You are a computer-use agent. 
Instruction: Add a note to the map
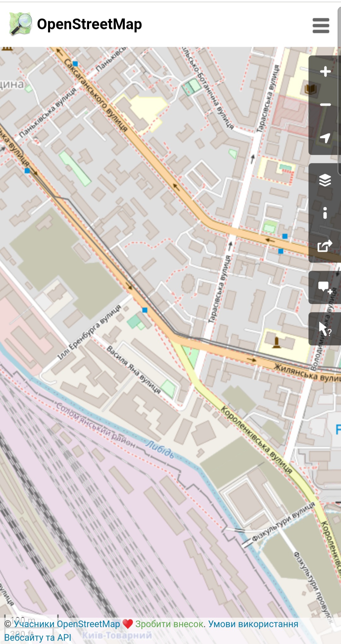tap(325, 287)
